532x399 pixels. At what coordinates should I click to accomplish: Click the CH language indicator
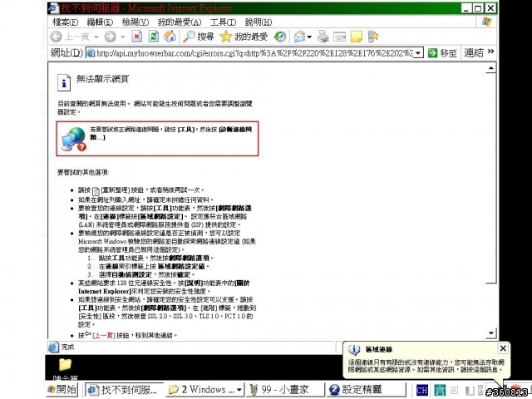tap(422, 390)
